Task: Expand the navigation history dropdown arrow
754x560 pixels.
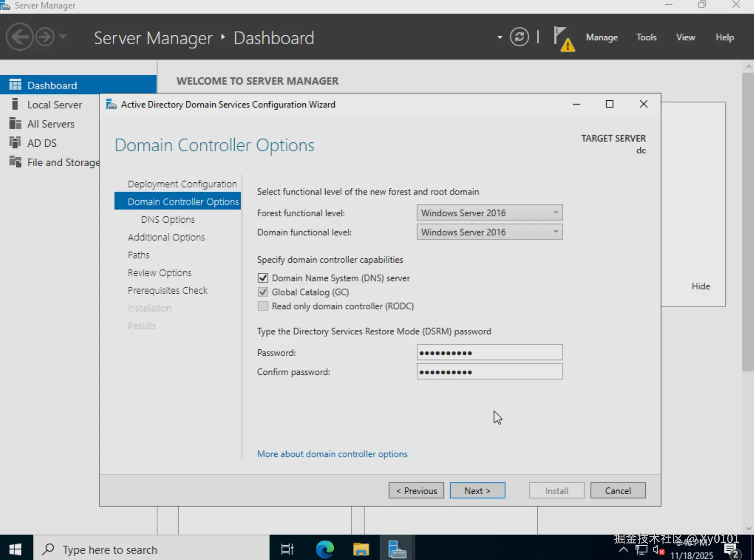Action: click(63, 37)
